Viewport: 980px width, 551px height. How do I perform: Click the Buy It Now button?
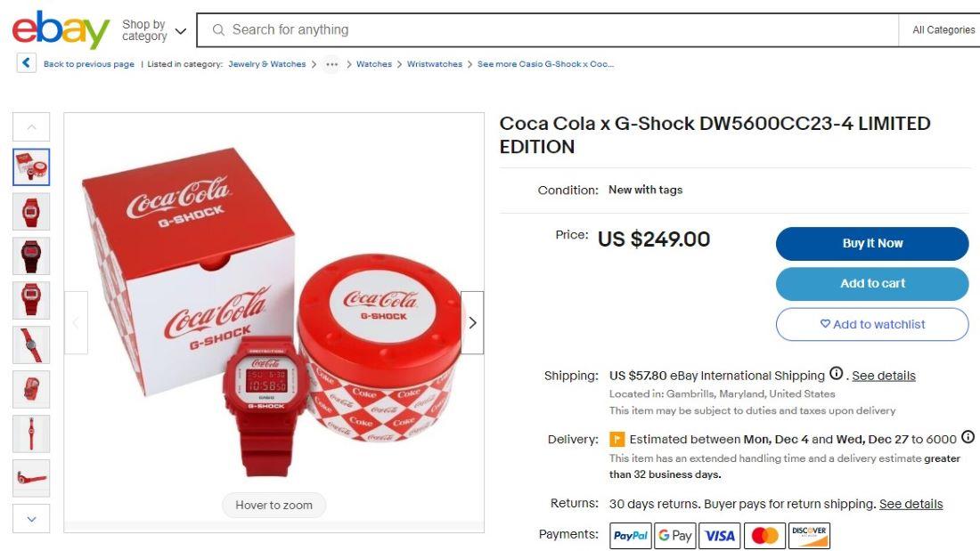[x=872, y=243]
